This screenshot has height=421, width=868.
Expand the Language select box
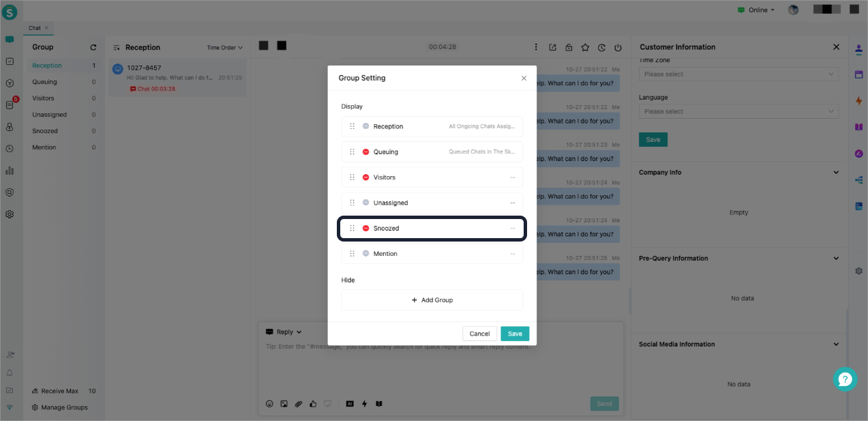pyautogui.click(x=738, y=111)
